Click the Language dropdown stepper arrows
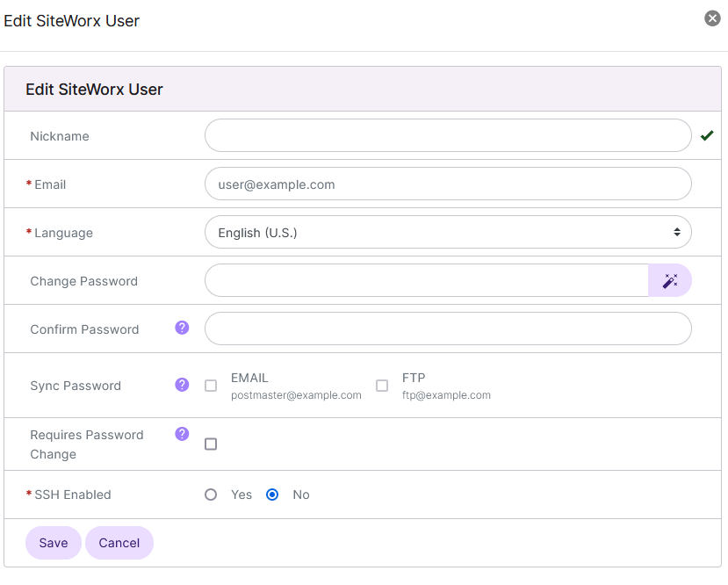728x585 pixels. (676, 231)
